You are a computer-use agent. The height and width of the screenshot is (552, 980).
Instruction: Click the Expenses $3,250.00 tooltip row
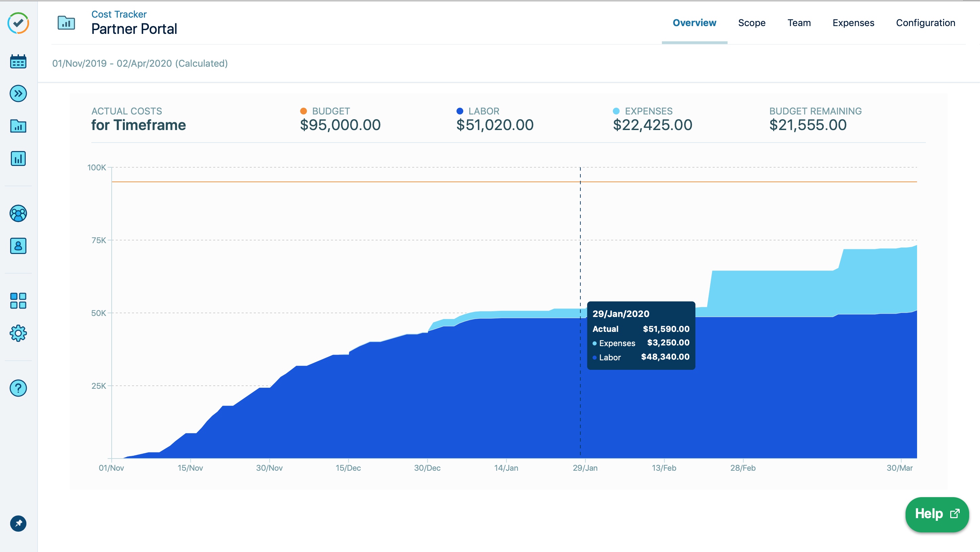641,343
